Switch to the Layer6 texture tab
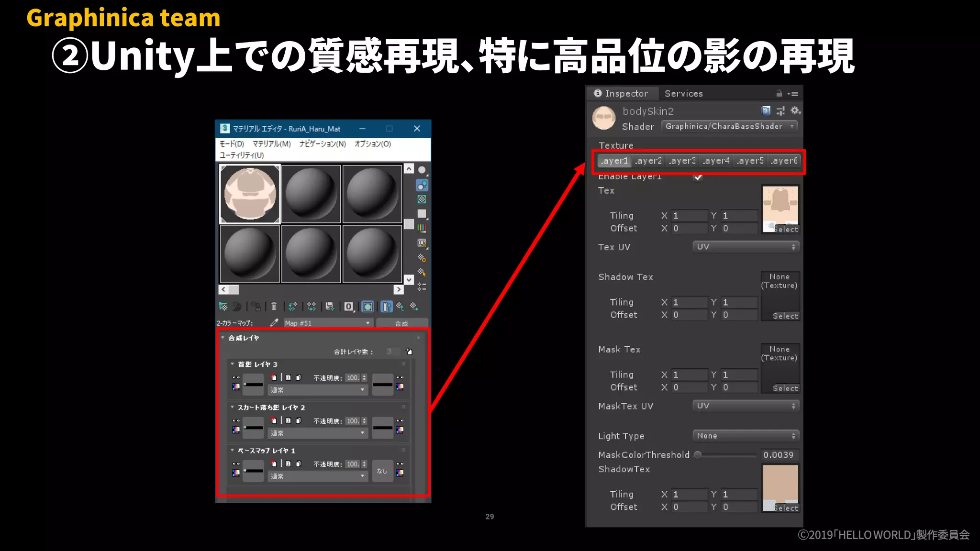This screenshot has height=551, width=980. [x=784, y=161]
